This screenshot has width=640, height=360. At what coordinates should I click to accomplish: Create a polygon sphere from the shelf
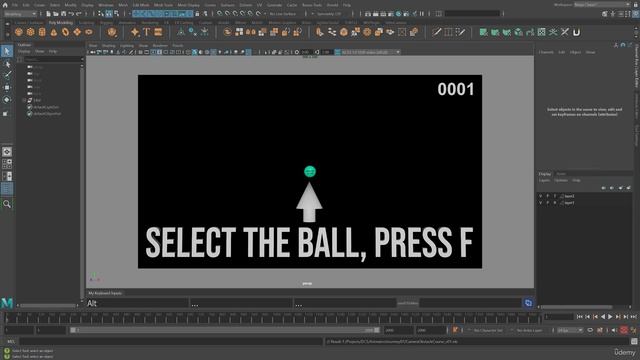pyautogui.click(x=19, y=32)
